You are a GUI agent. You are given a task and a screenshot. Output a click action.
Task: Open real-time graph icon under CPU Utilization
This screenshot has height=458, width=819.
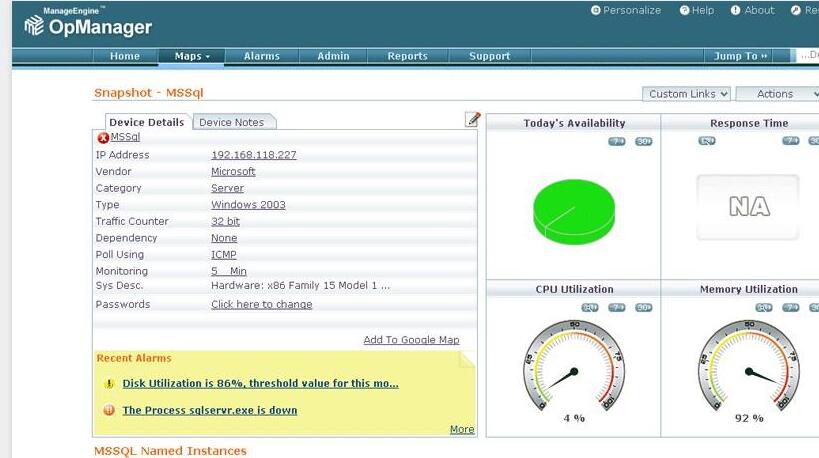(x=590, y=308)
